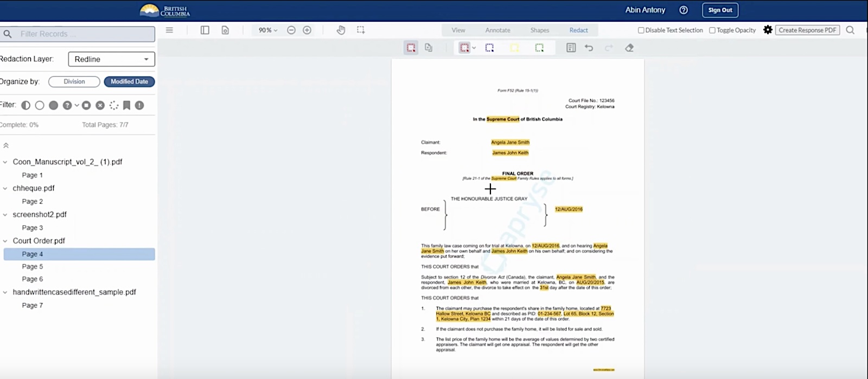The height and width of the screenshot is (379, 868).
Task: Toggle the left panel icon
Action: pos(205,30)
